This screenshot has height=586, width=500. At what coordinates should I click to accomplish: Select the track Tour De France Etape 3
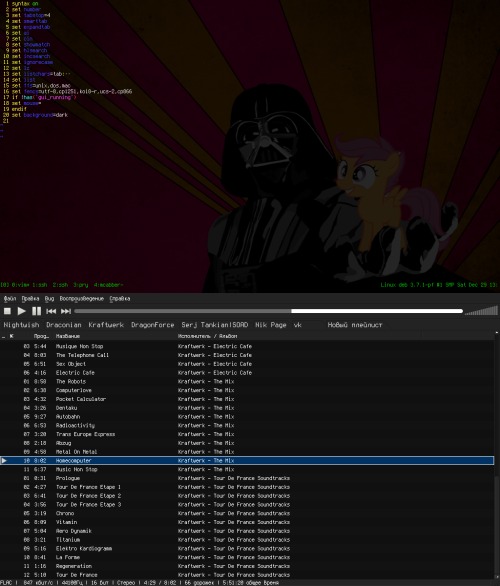tap(247, 504)
